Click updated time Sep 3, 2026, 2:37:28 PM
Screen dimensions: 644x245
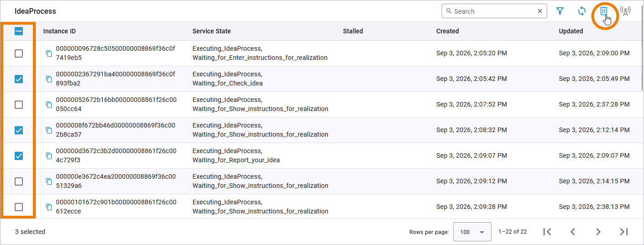pyautogui.click(x=594, y=104)
